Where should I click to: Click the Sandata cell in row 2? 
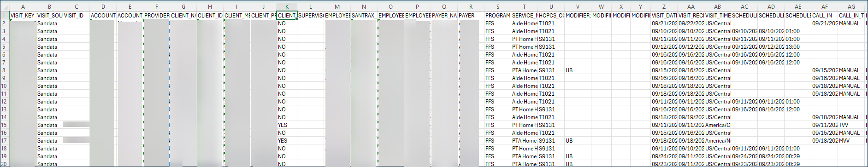click(47, 23)
